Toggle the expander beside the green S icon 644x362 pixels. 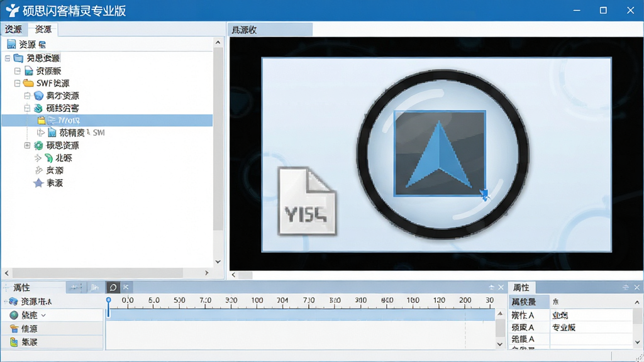click(x=27, y=108)
